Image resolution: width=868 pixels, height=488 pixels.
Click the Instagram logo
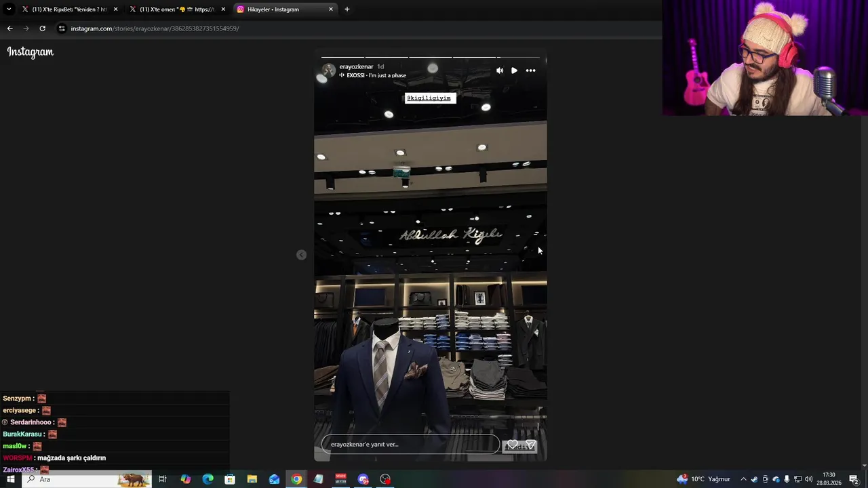pyautogui.click(x=30, y=52)
